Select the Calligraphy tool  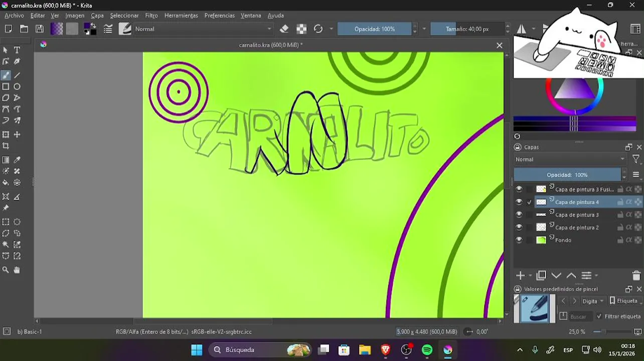pos(17,62)
